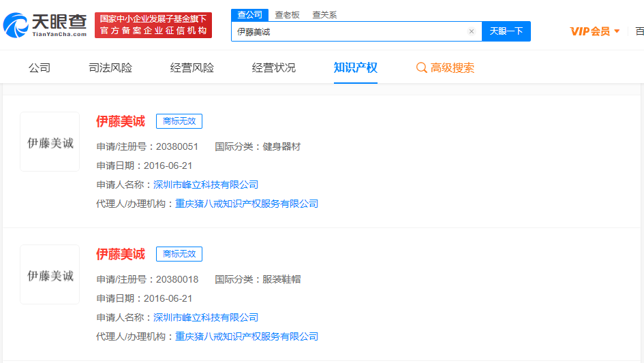Screen dimensions: 644x363
Task: Open the 公司 results tab
Action: pyautogui.click(x=40, y=67)
